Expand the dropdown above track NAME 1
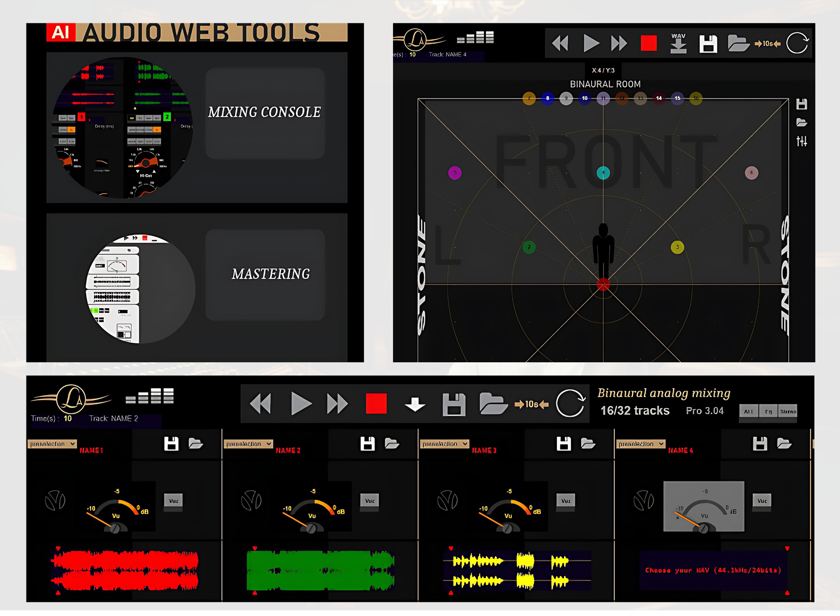The image size is (840, 616). tap(52, 444)
